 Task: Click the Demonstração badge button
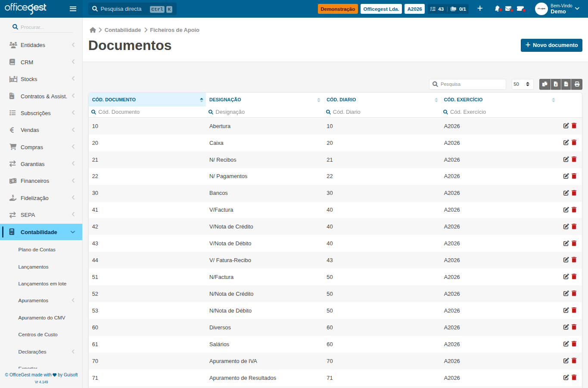338,9
